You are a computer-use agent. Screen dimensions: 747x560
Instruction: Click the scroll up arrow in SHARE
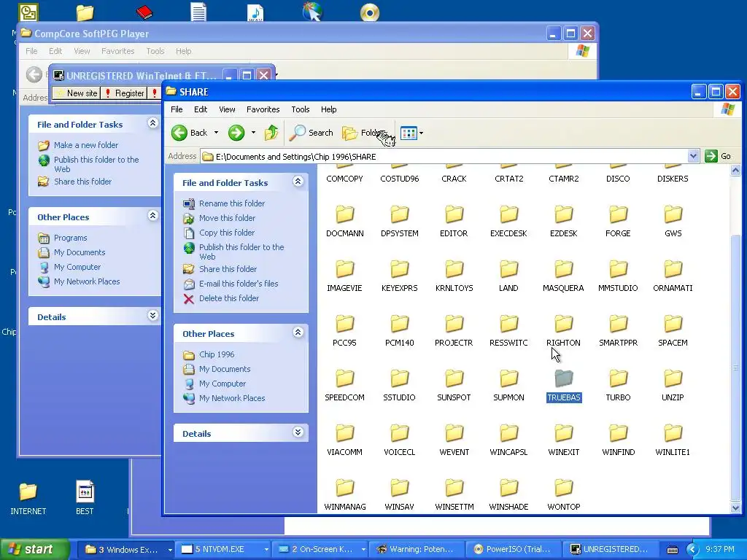735,170
